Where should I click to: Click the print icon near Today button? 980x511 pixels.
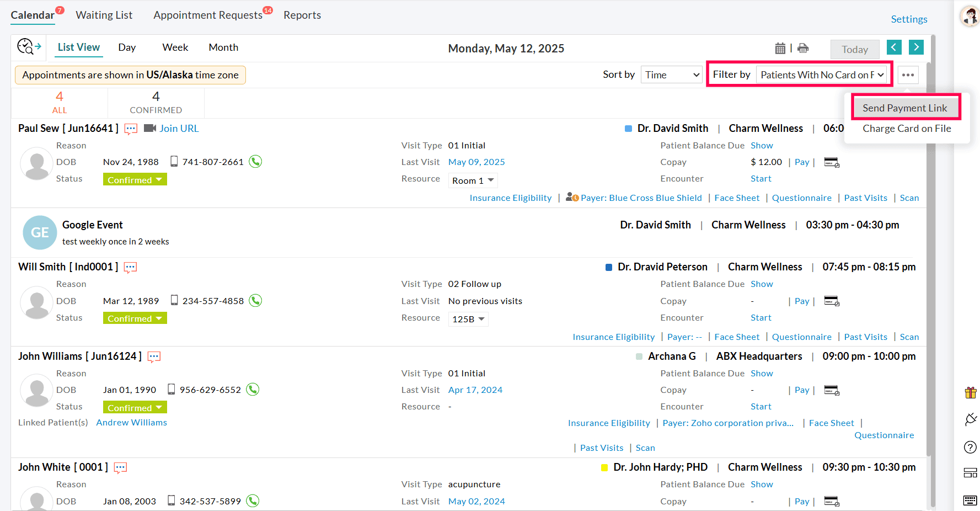[804, 48]
